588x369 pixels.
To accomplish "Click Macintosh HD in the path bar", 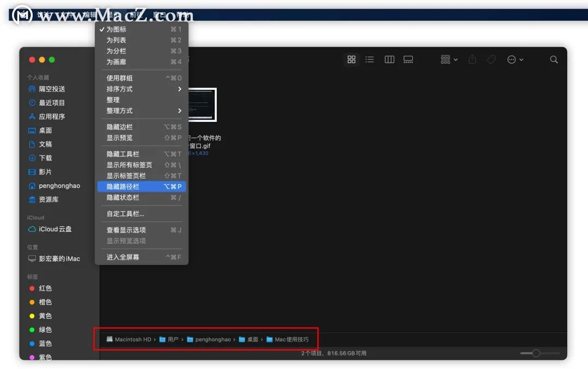I will pyautogui.click(x=131, y=339).
